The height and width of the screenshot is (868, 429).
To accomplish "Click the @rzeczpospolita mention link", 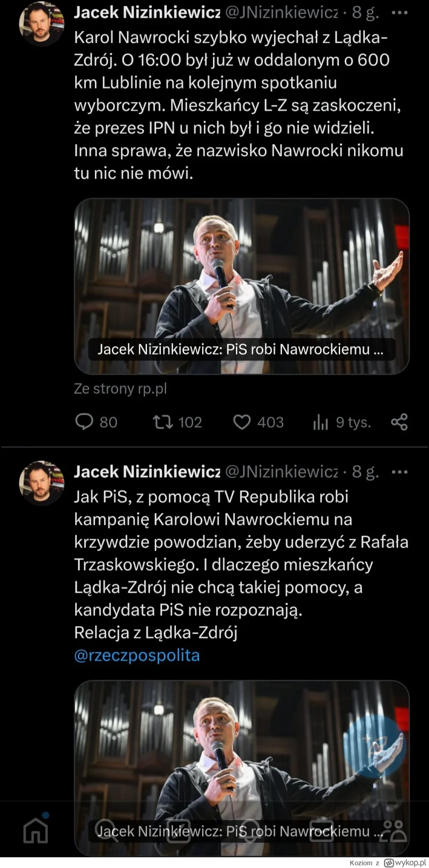I will coord(137,655).
